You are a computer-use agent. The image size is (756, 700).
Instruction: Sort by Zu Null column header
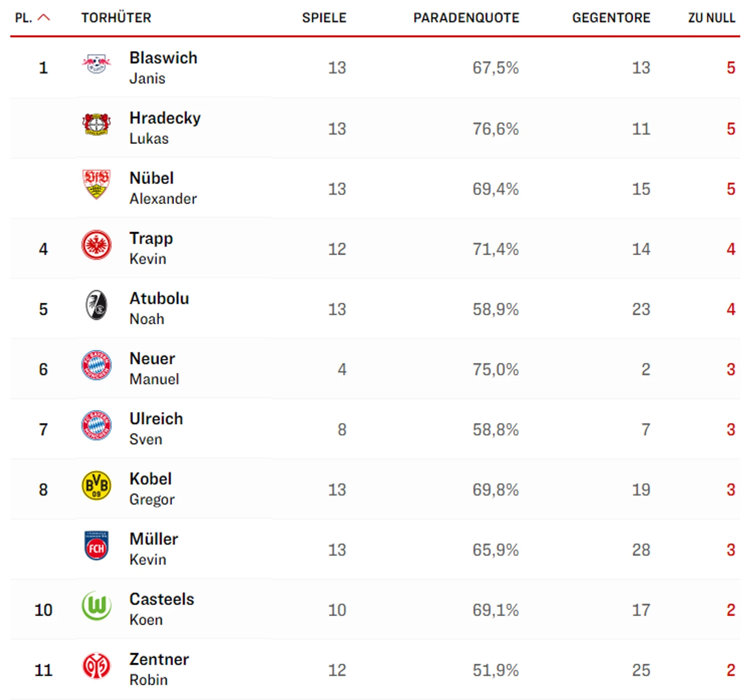[x=711, y=18]
